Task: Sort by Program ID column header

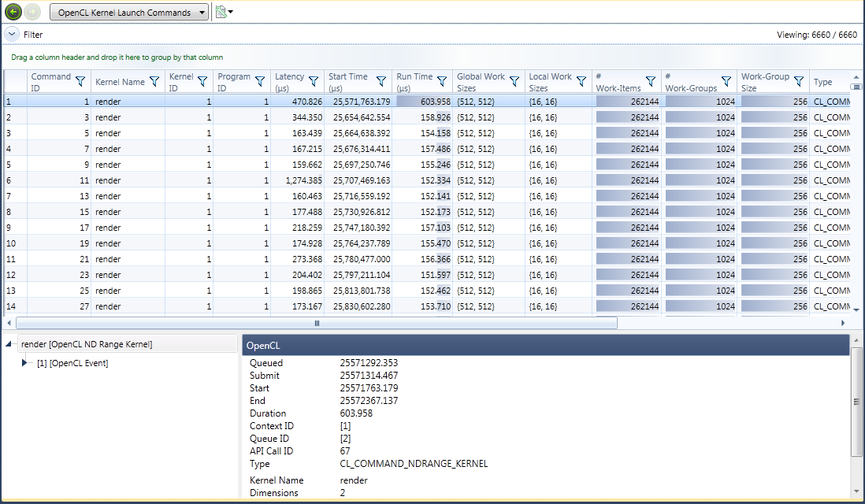Action: point(234,82)
